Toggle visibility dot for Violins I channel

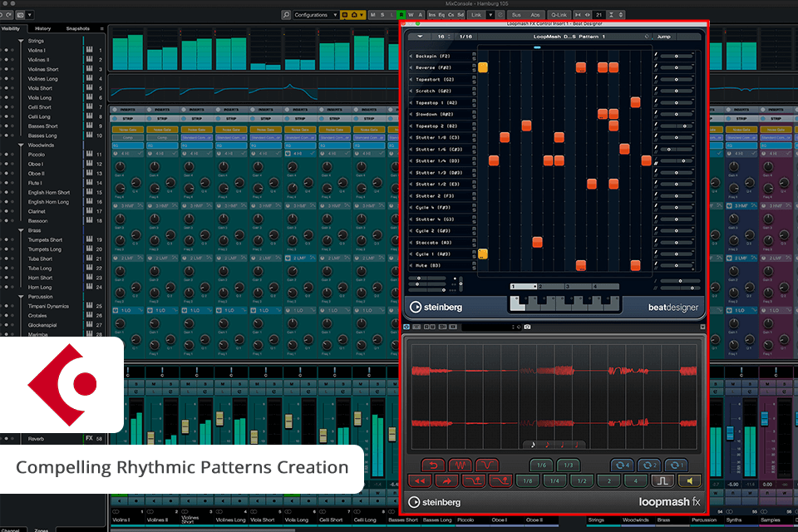click(7, 51)
